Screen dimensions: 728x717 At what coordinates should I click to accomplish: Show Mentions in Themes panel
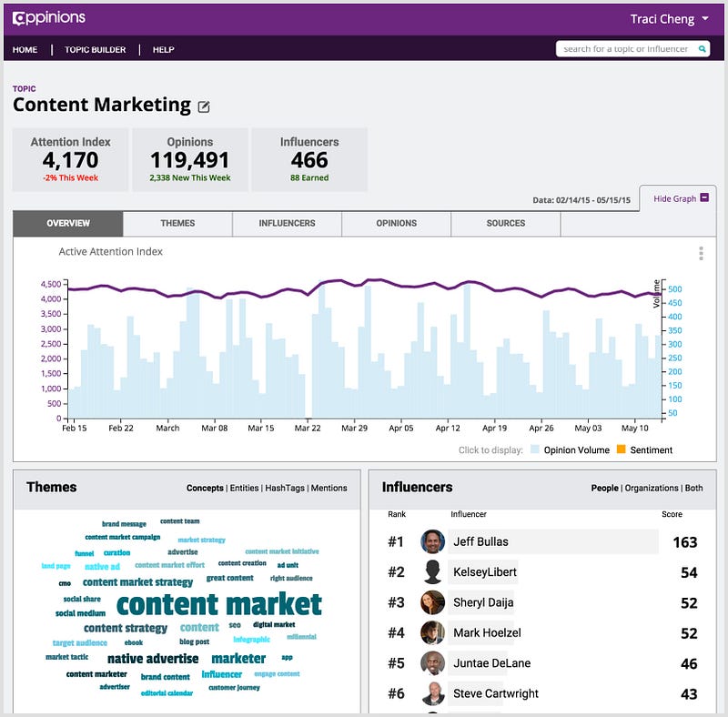[329, 488]
